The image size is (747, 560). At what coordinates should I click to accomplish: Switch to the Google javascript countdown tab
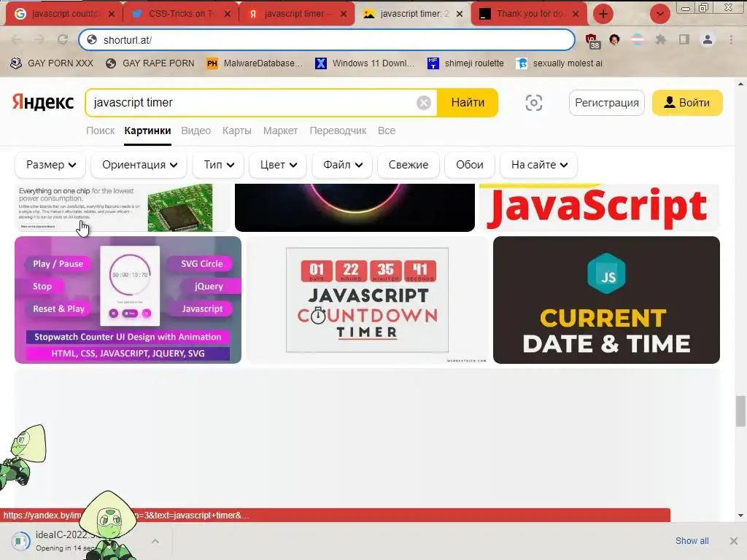click(64, 14)
